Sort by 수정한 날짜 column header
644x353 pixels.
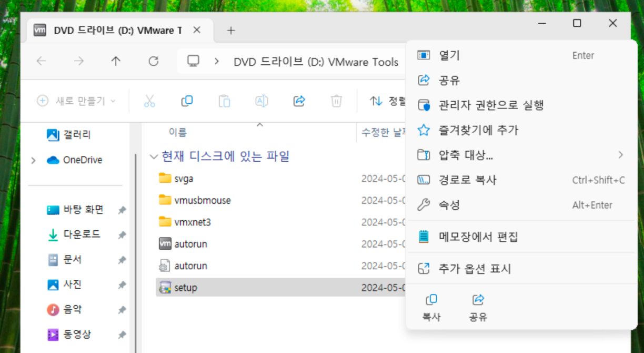(x=383, y=133)
